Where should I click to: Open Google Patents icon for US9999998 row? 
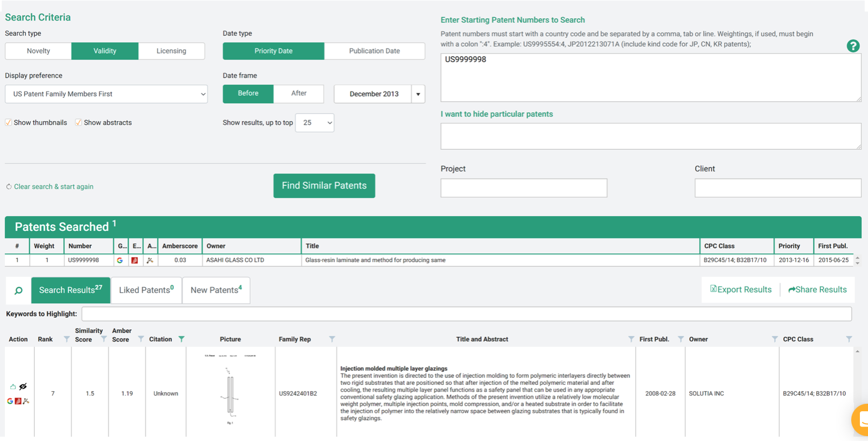pos(120,260)
